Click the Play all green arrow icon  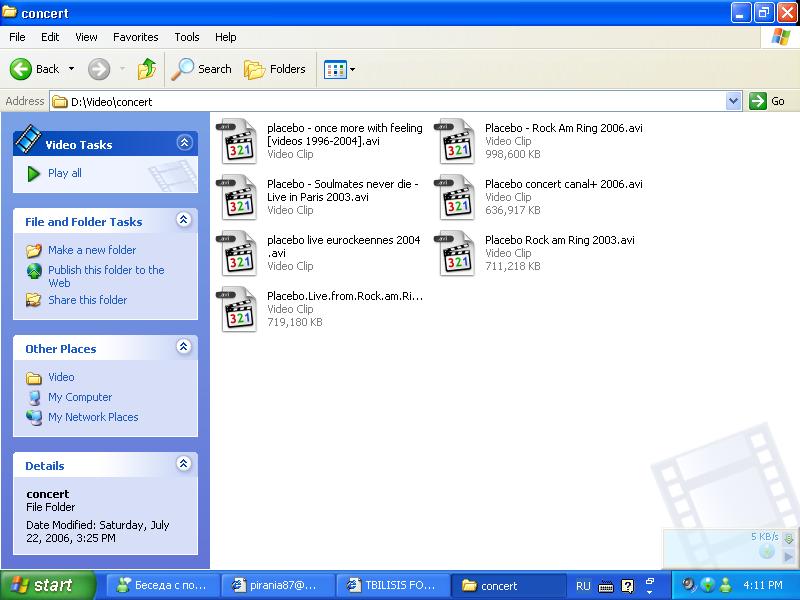(x=34, y=173)
